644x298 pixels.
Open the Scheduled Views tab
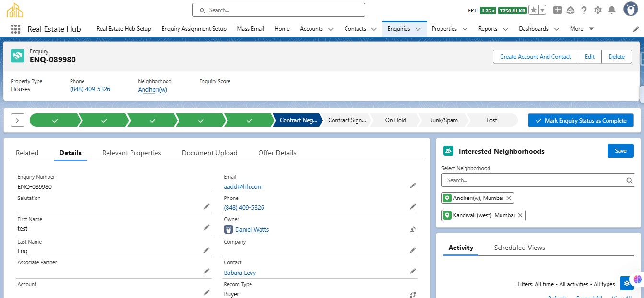(519, 248)
